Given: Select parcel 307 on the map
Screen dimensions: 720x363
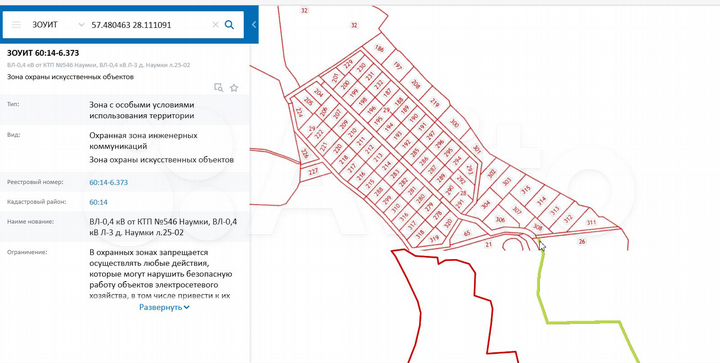Looking at the screenshot, I should (517, 211).
